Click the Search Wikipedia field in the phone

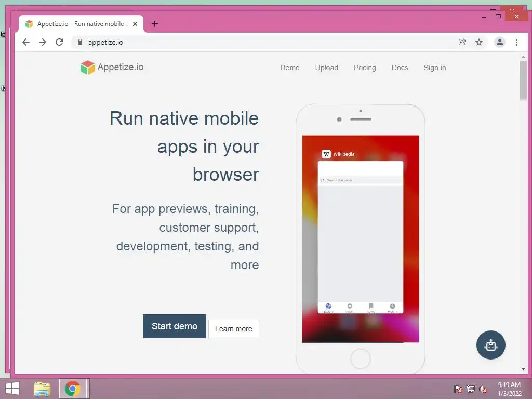click(x=361, y=180)
